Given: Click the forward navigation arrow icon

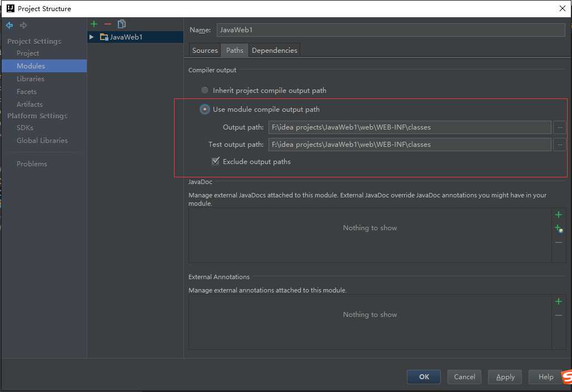Looking at the screenshot, I should coord(23,25).
